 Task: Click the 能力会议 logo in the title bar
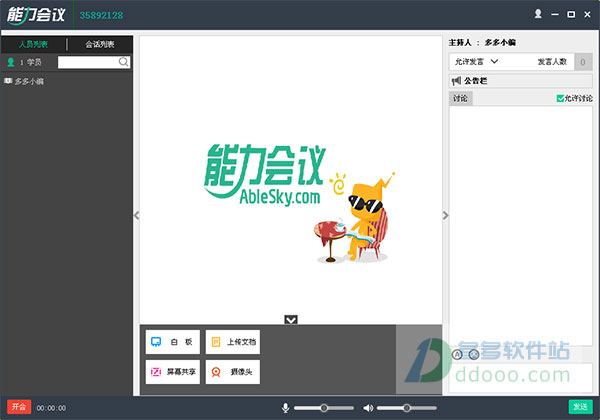pos(37,15)
